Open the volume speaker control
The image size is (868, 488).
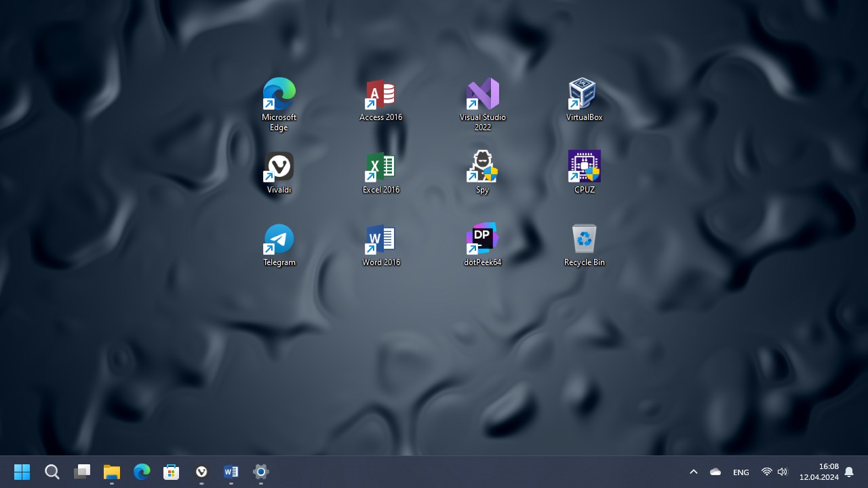click(x=783, y=472)
